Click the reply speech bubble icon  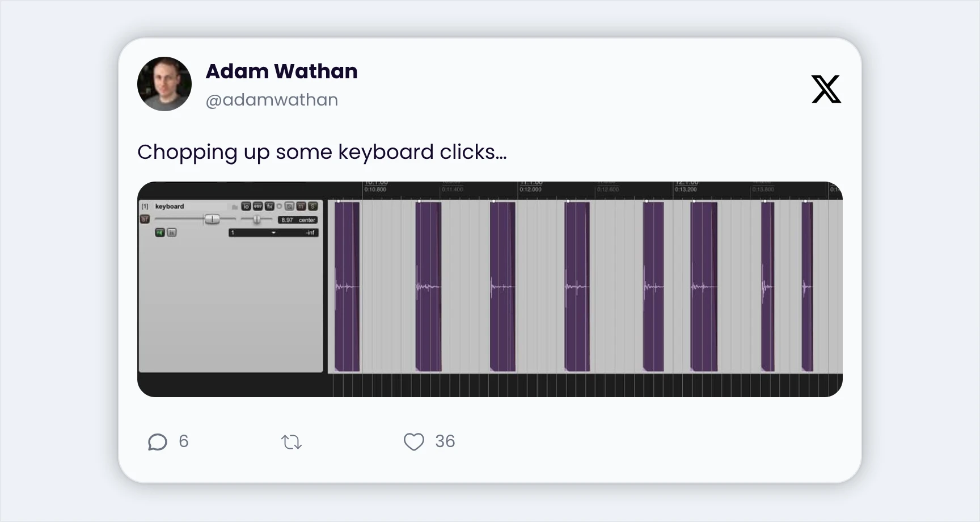click(158, 442)
